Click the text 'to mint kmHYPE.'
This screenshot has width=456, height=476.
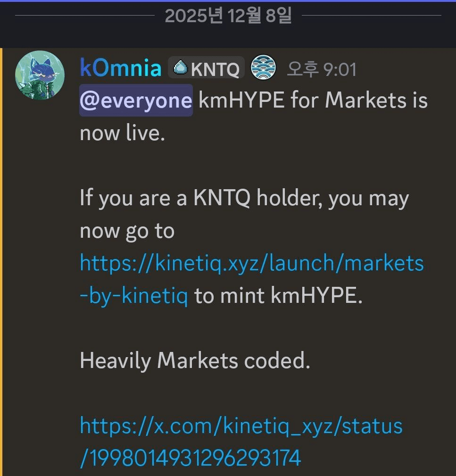[278, 296]
